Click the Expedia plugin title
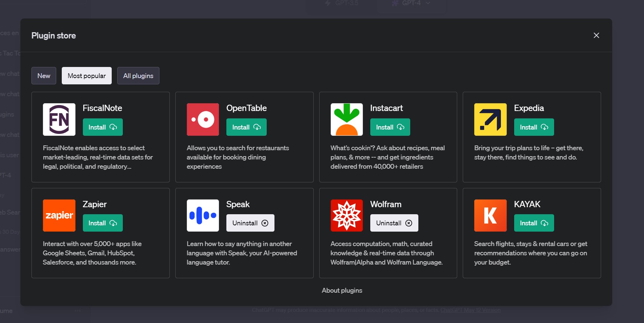This screenshot has width=644, height=323. (529, 108)
